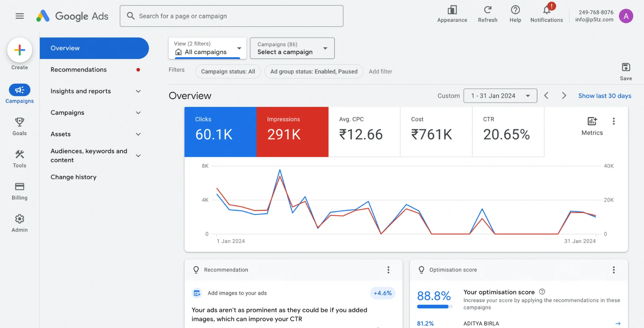Select the Impressions metric tile
Image resolution: width=644 pixels, height=328 pixels.
[x=292, y=132]
